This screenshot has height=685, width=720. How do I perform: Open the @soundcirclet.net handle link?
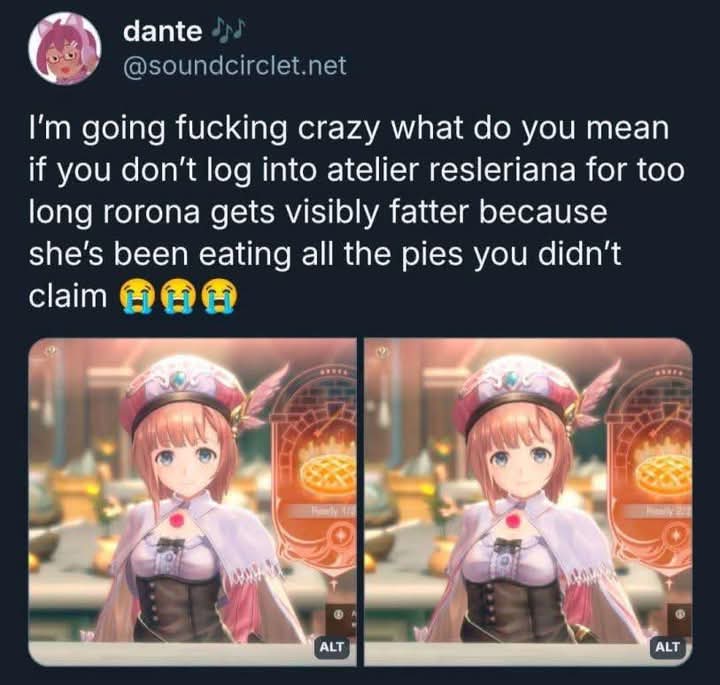click(234, 65)
